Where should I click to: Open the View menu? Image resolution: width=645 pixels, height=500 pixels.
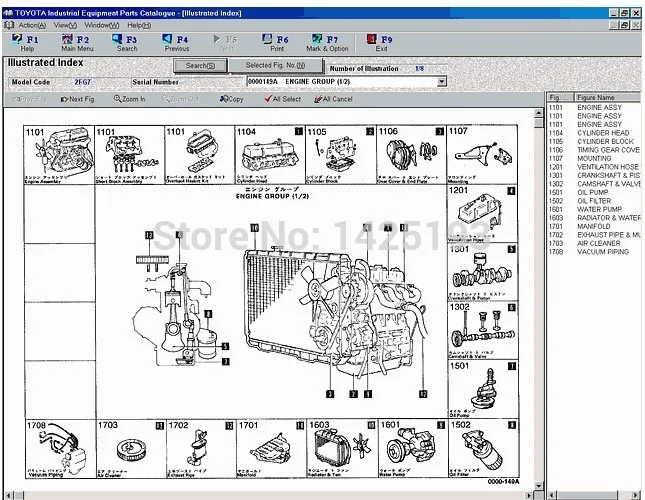pyautogui.click(x=65, y=25)
